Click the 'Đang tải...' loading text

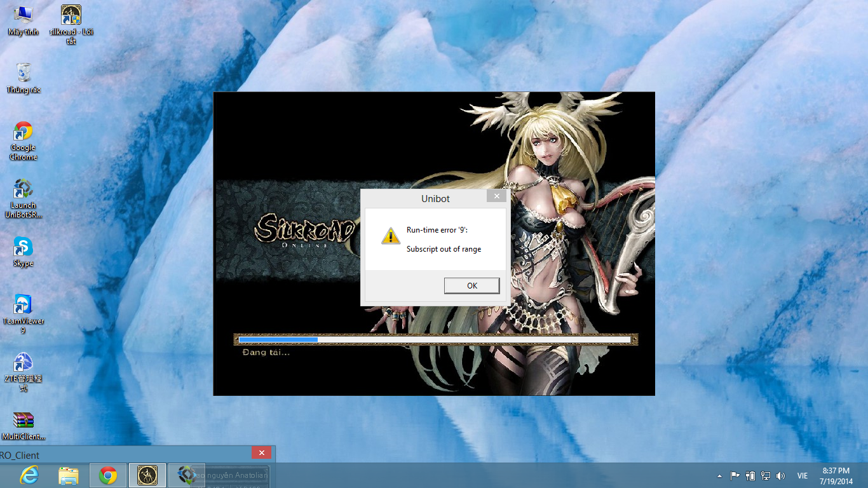pos(266,352)
